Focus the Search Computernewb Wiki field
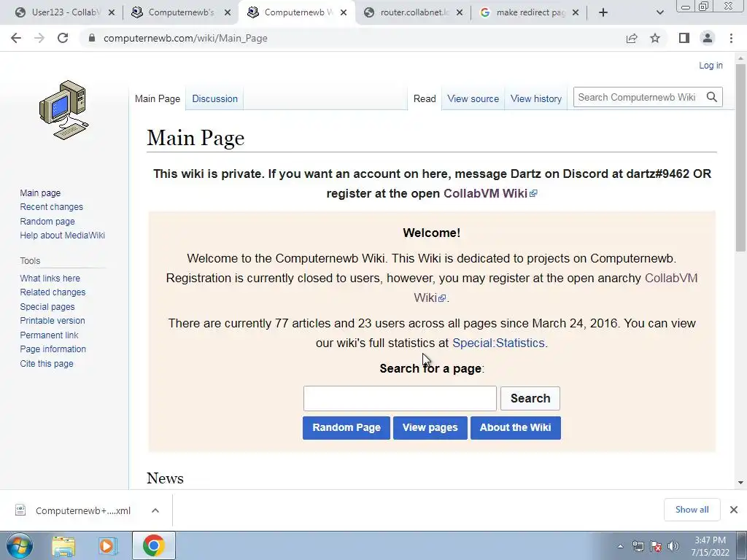The image size is (747, 560). coord(638,97)
